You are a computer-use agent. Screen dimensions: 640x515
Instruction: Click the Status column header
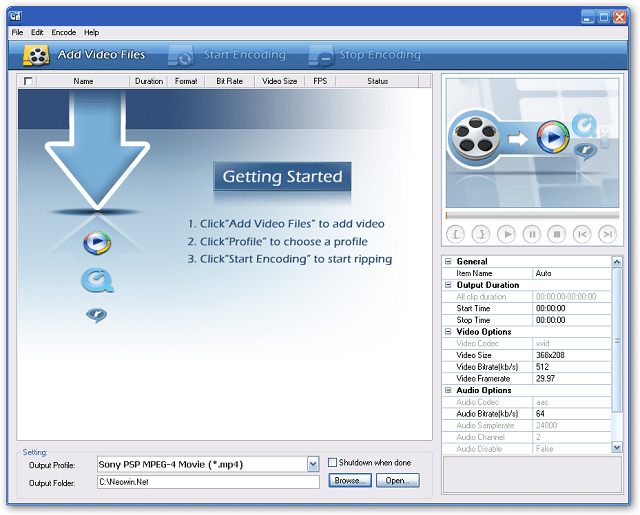(x=378, y=81)
